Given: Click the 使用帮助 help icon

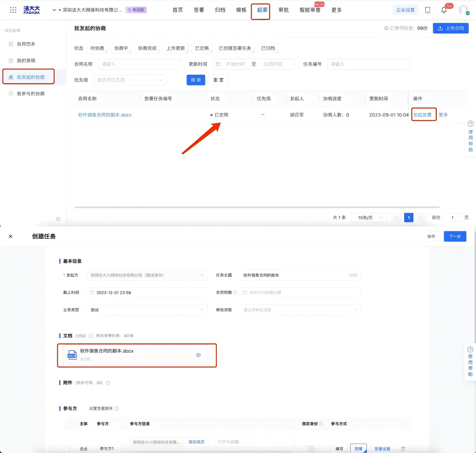Looking at the screenshot, I should coord(470,124).
